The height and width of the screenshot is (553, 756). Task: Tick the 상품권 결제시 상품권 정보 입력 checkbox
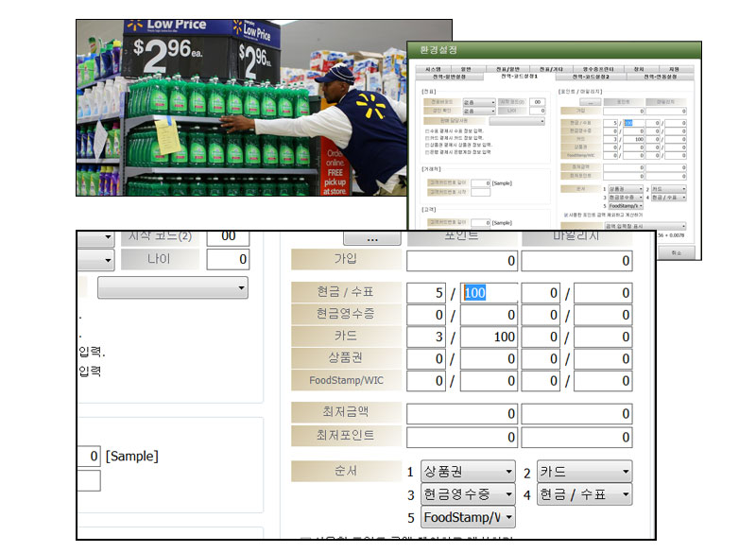click(x=427, y=145)
